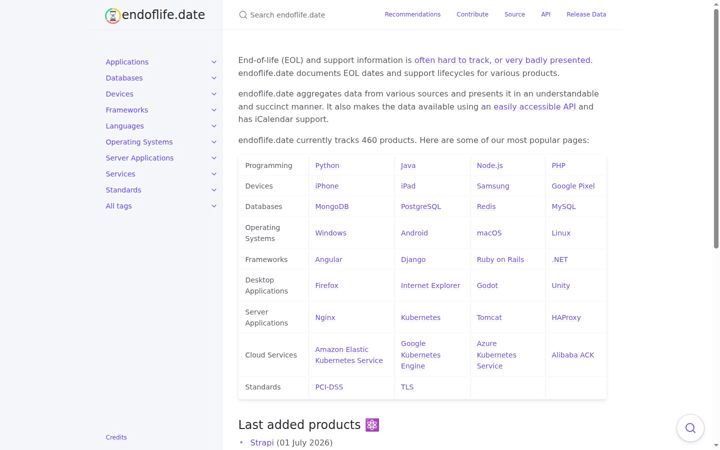This screenshot has height=450, width=720.
Task: Follow the easily accessible API link
Action: click(534, 107)
